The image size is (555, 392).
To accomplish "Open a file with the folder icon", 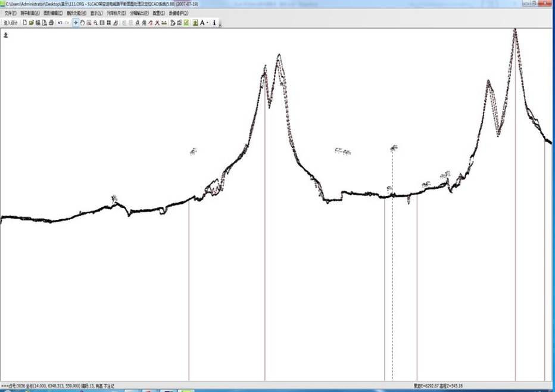I will click(x=31, y=23).
